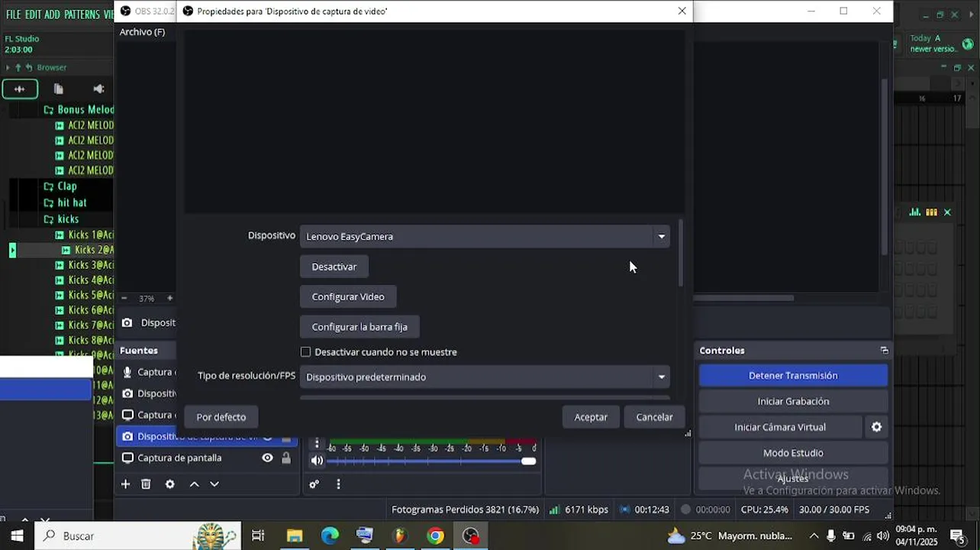Open three-dot options above the mute speaker
Screen dimensions: 980x550
click(317, 444)
